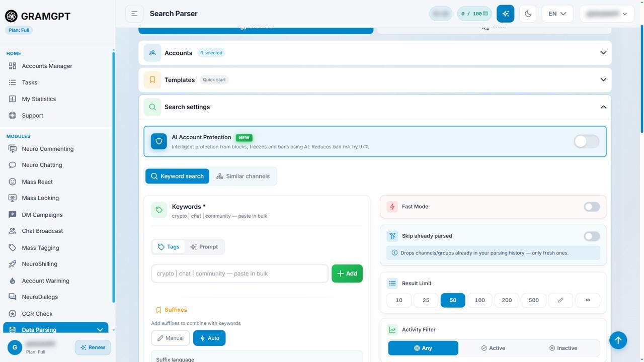
Task: Click the Renew plan button
Action: (x=93, y=347)
